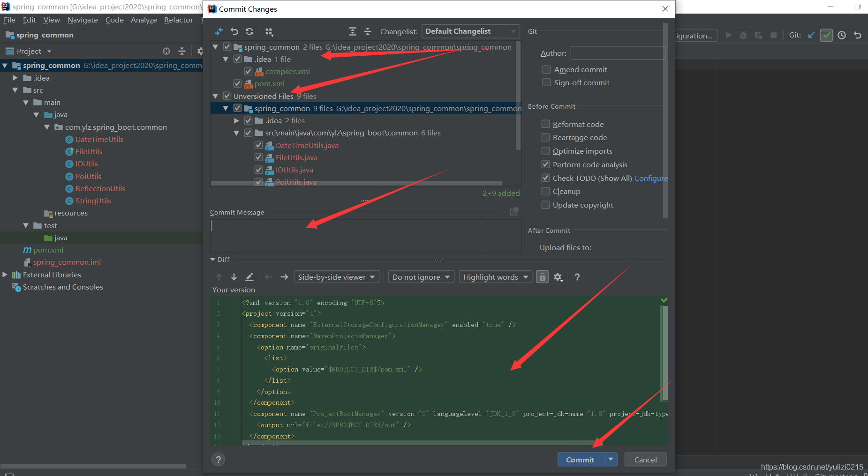Enable the Amend commit checkbox
Viewport: 868px width, 476px height.
546,69
